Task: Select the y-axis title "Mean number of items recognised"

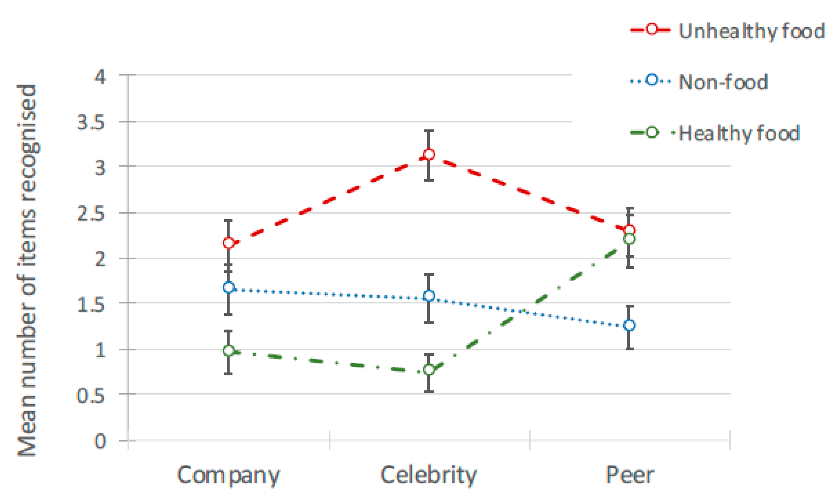Action: pyautogui.click(x=27, y=270)
